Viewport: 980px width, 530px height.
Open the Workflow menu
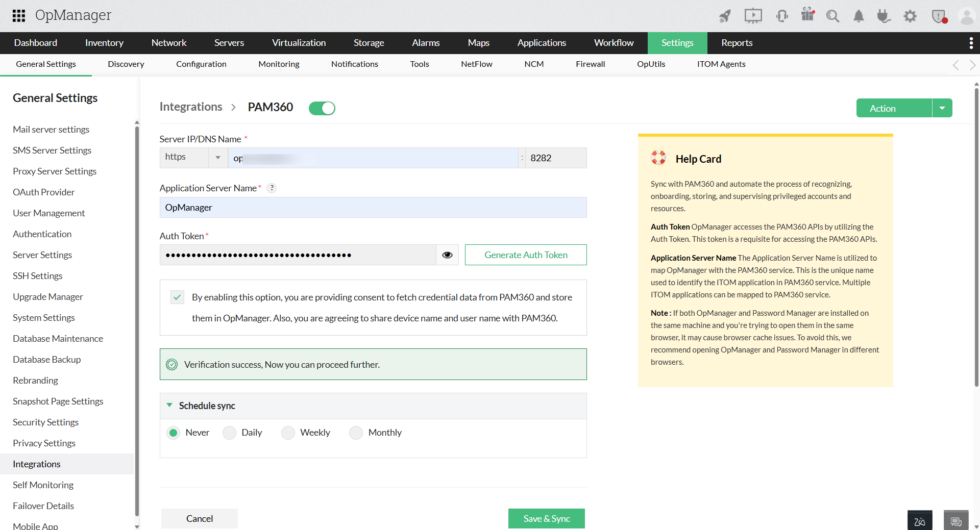tap(614, 43)
